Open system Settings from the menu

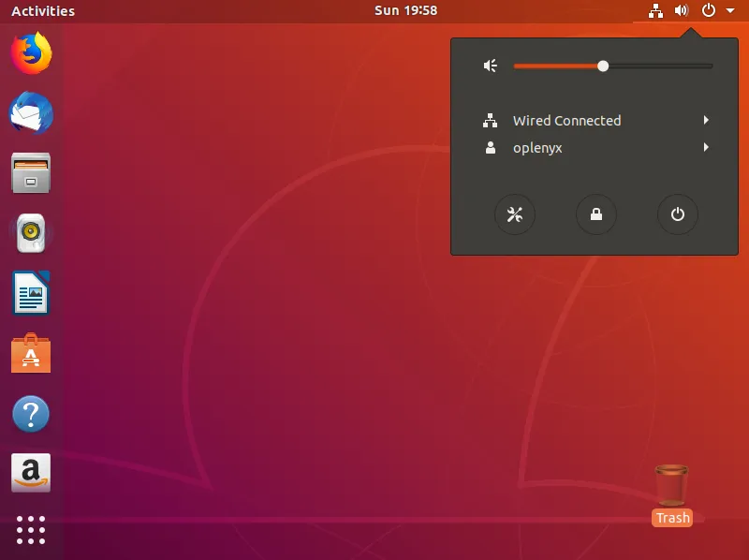pyautogui.click(x=515, y=214)
